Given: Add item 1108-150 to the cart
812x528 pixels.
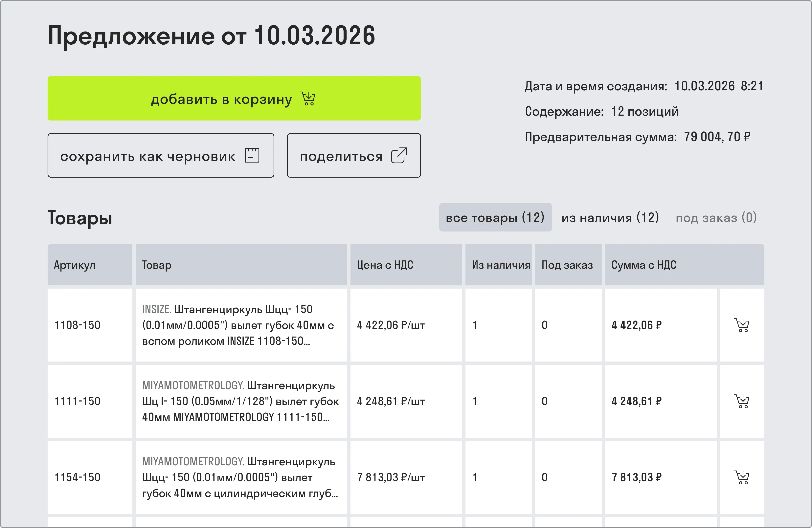Looking at the screenshot, I should (742, 325).
